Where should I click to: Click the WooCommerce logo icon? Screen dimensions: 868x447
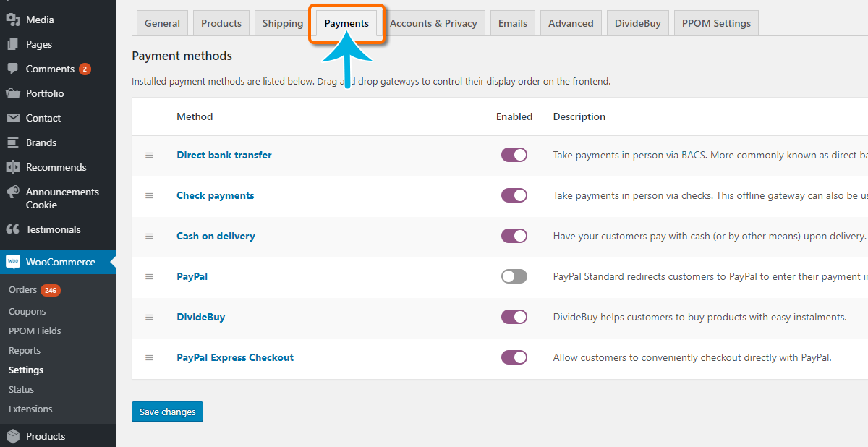[13, 262]
